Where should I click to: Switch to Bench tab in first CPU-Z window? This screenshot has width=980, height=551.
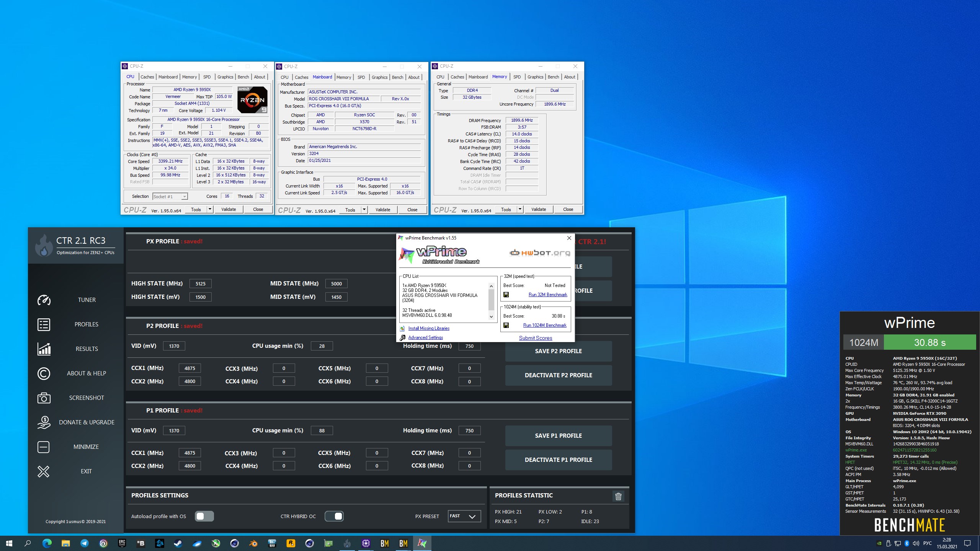pos(243,77)
